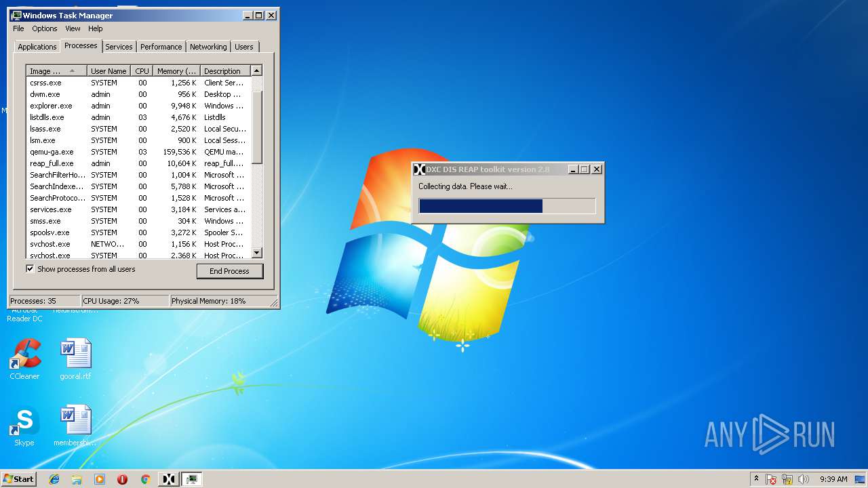868x488 pixels.
Task: Click the CPU Usage: 27% status entry
Action: click(125, 301)
